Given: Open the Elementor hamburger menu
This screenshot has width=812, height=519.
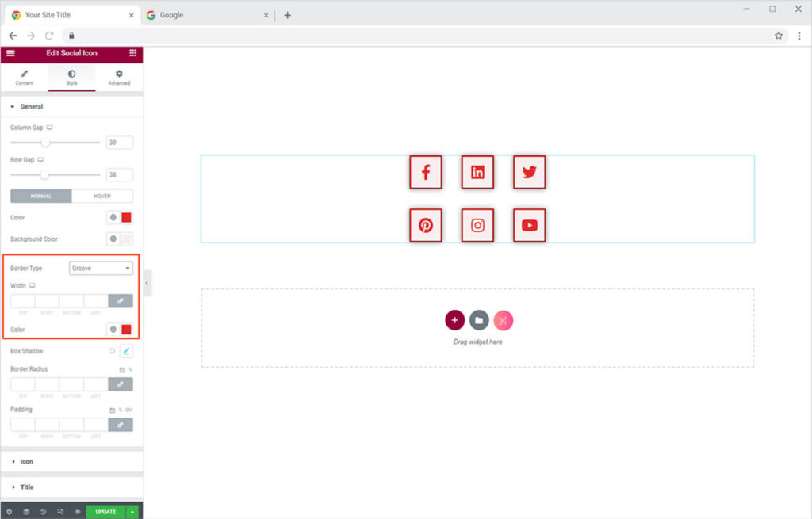Looking at the screenshot, I should [x=10, y=53].
